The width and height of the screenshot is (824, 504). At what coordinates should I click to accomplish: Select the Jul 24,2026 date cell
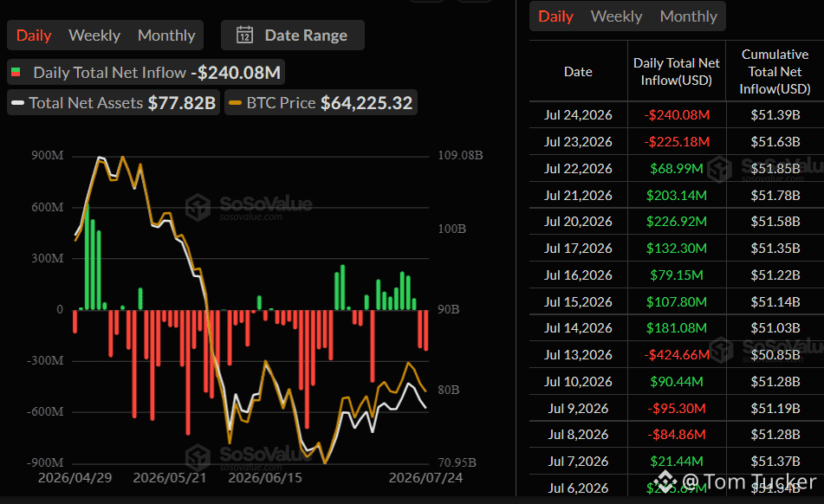578,114
